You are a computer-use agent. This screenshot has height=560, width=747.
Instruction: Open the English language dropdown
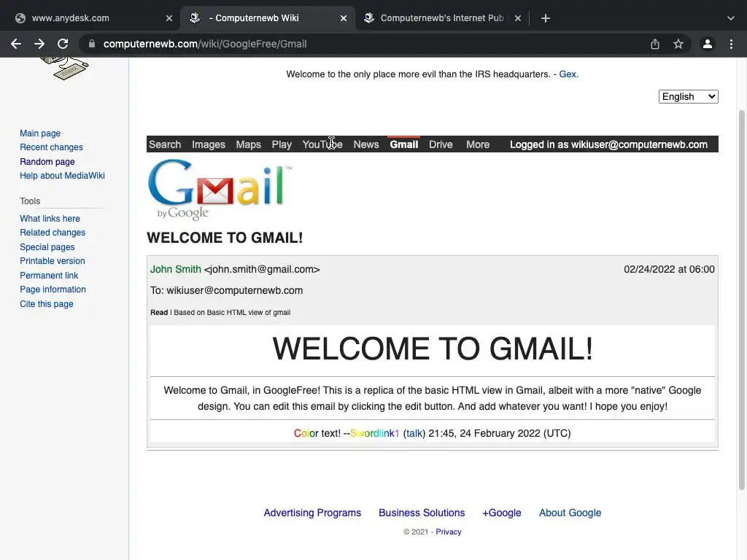click(x=689, y=97)
